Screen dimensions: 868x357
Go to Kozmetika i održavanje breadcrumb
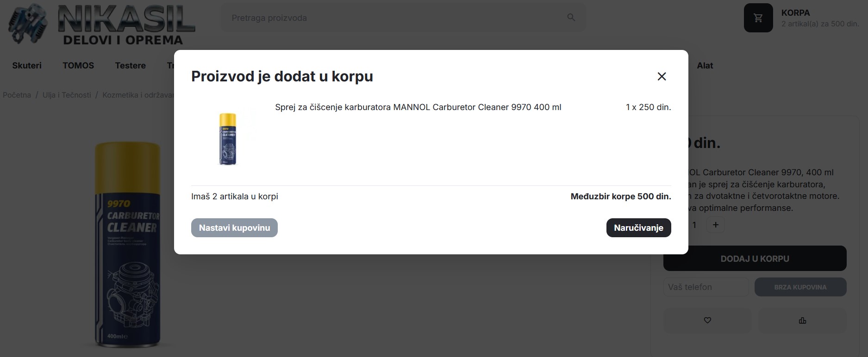(138, 95)
